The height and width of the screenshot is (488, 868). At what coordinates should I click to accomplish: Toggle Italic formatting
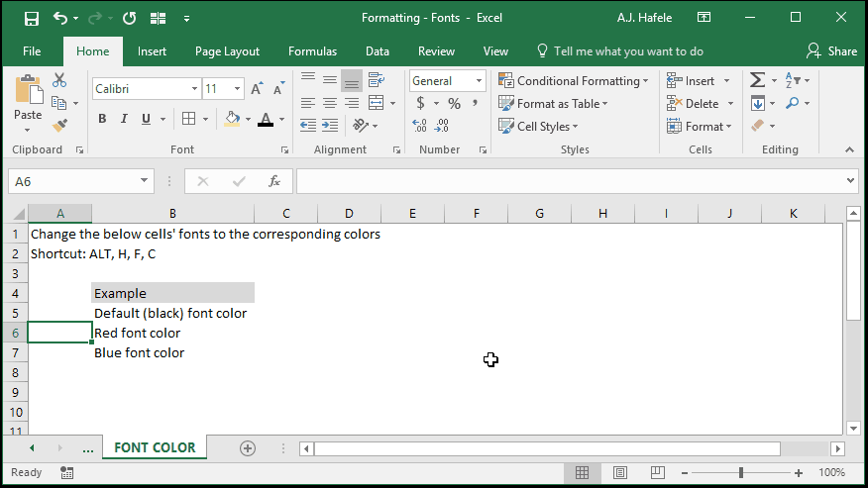pos(124,119)
